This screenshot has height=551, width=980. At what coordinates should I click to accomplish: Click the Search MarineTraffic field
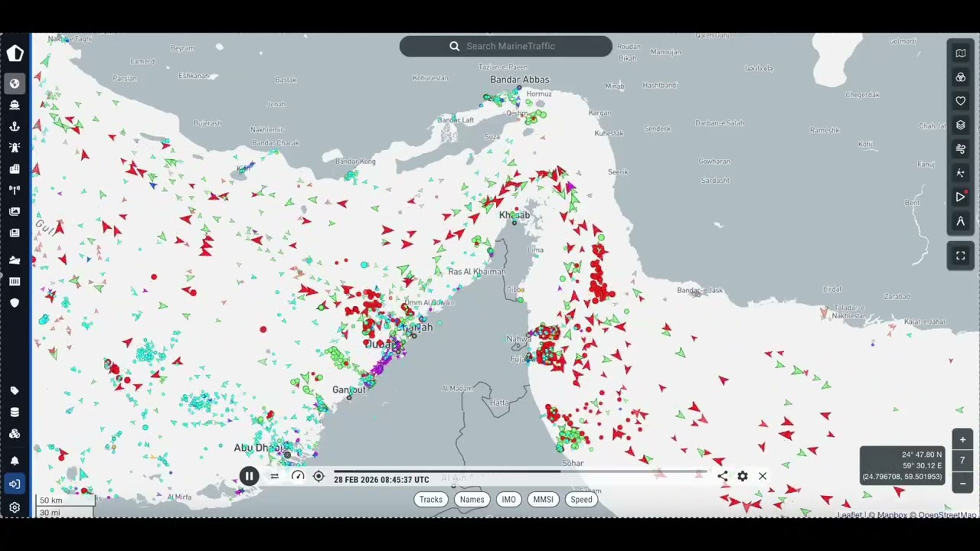506,46
